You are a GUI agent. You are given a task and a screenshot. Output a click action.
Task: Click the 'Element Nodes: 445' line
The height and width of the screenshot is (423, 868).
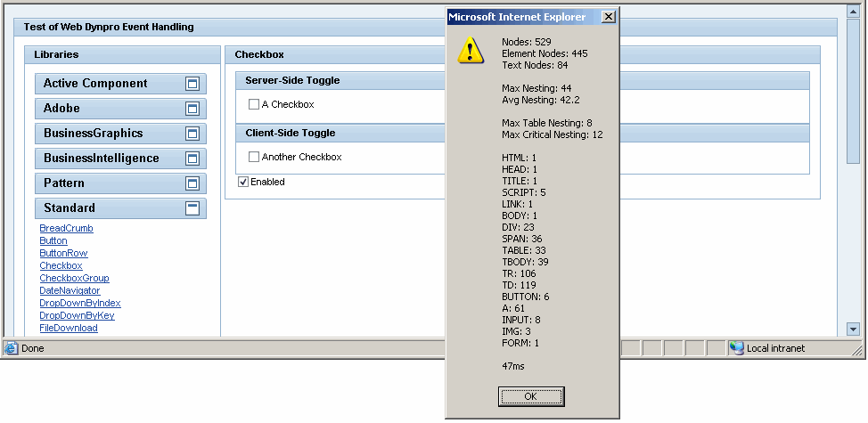click(x=545, y=53)
